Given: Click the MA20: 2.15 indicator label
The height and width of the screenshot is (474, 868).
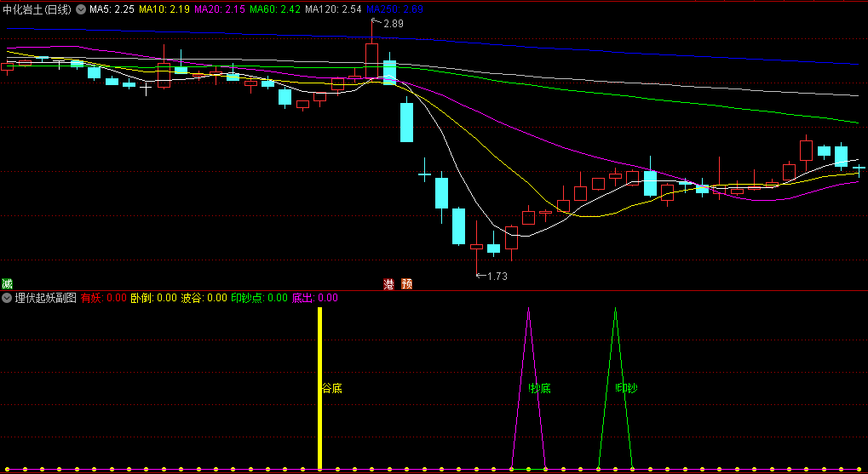Looking at the screenshot, I should [220, 9].
